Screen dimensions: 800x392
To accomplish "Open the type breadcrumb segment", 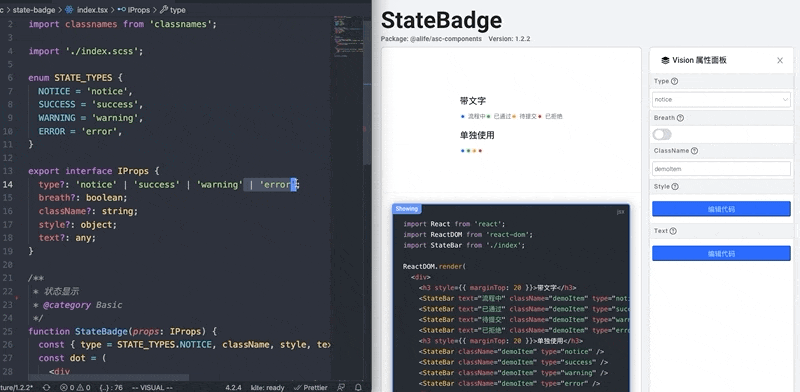I will (178, 10).
